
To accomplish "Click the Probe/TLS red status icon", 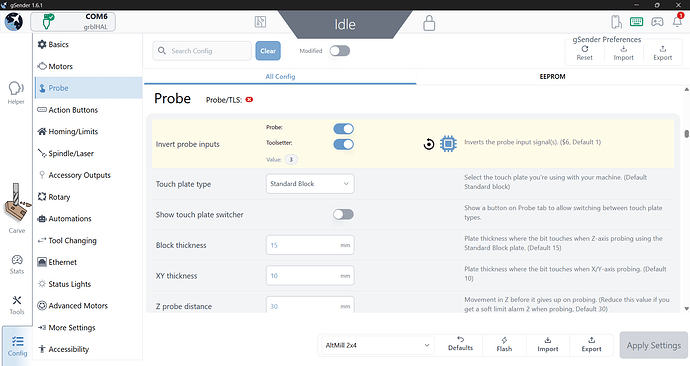I will tap(250, 100).
